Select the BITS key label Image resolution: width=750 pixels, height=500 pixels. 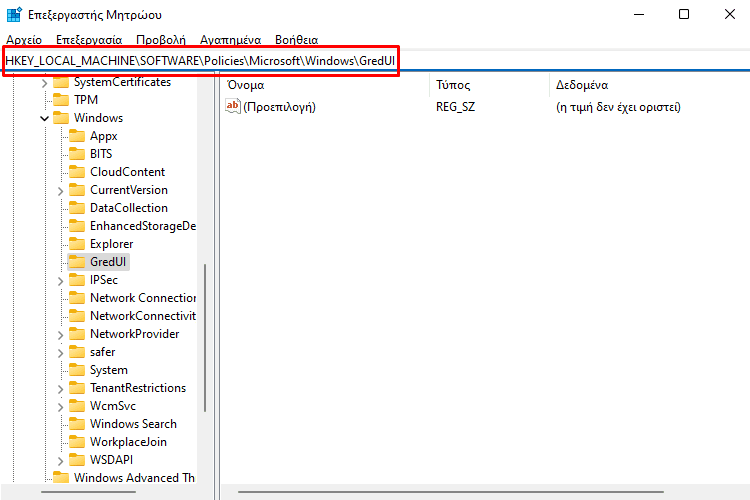(x=101, y=154)
